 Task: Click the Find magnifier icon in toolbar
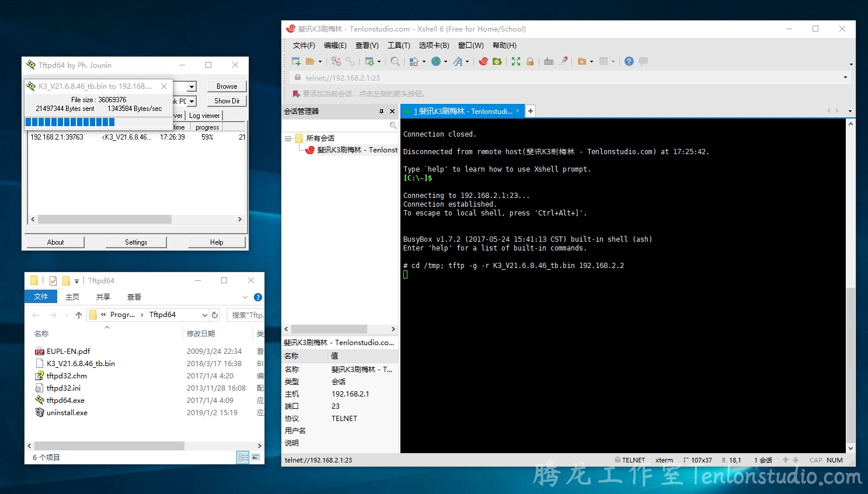395,61
